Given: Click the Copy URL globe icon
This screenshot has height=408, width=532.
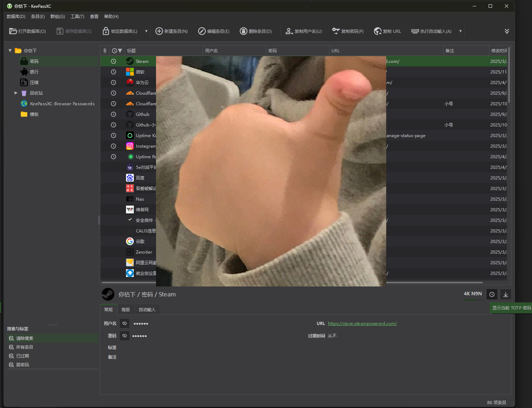Looking at the screenshot, I should (x=378, y=31).
